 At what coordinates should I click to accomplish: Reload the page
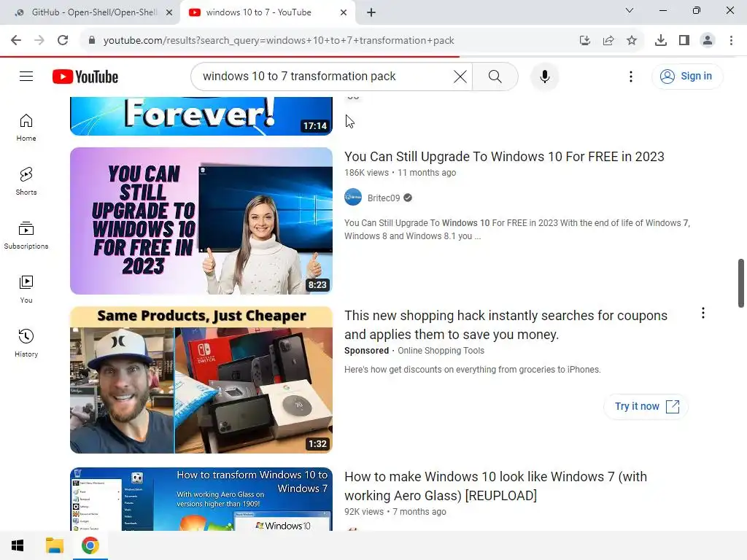click(x=63, y=40)
